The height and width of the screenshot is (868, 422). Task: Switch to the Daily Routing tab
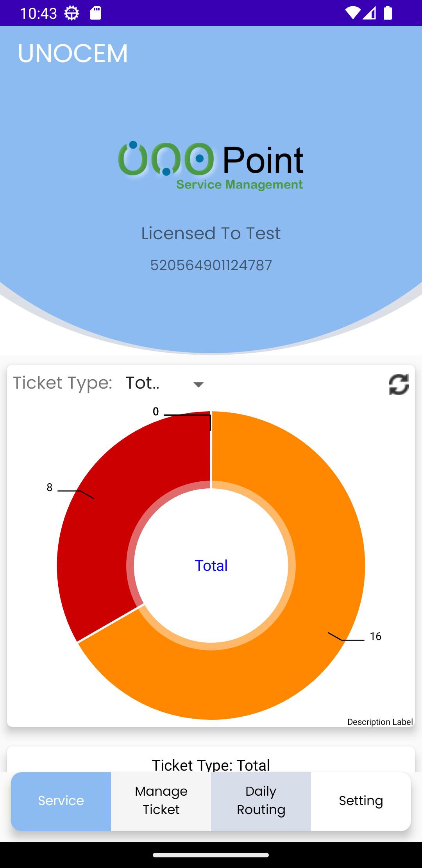click(x=261, y=801)
